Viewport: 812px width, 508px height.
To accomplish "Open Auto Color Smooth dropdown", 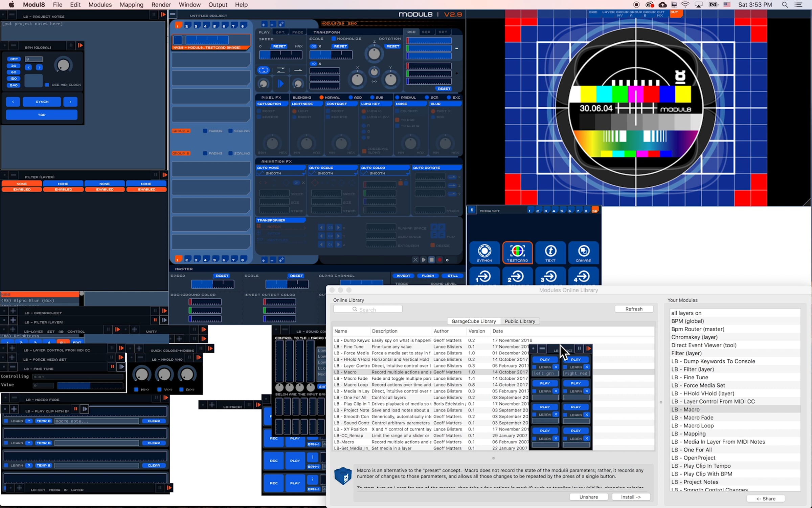I will [x=385, y=173].
